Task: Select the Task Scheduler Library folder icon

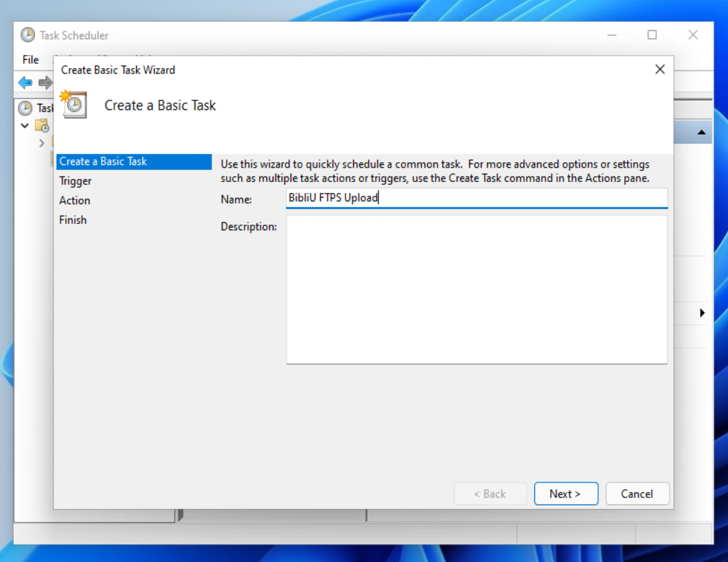Action: coord(43,126)
